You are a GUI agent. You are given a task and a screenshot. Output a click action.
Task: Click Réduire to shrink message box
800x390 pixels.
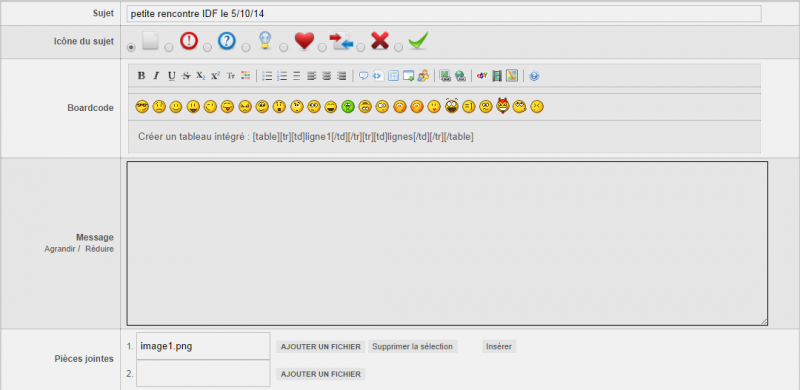coord(99,249)
